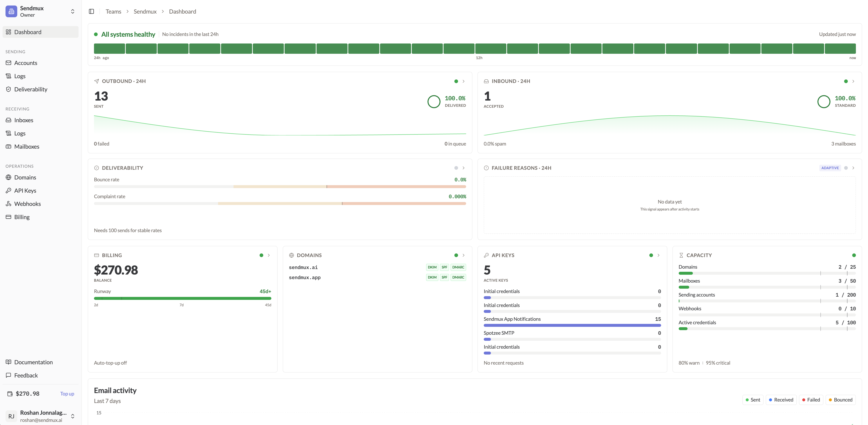Image resolution: width=868 pixels, height=425 pixels.
Task: Open the Teams breadcrumb link
Action: (113, 11)
